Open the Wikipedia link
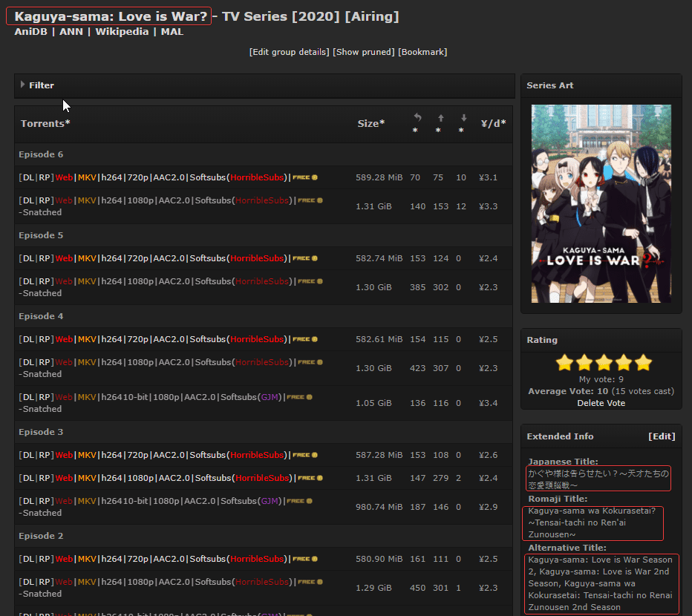Image resolution: width=692 pixels, height=616 pixels. 122,32
